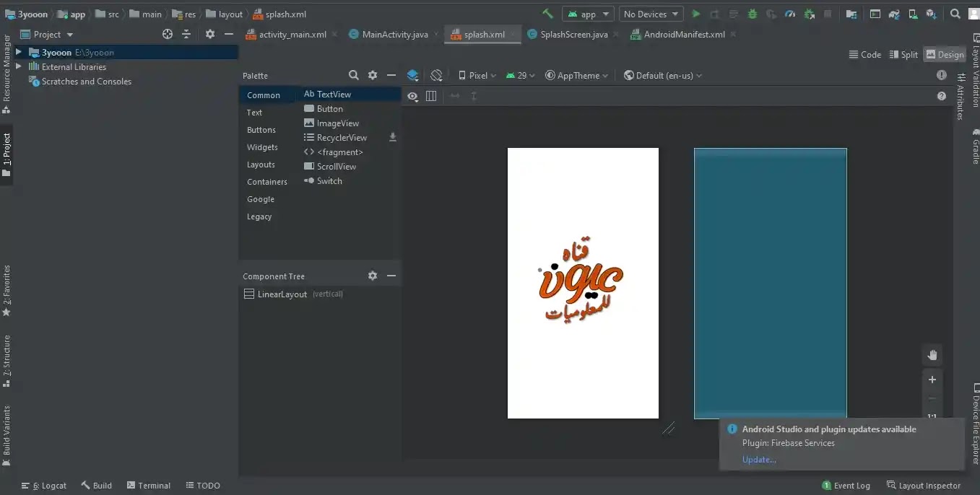Run the app with green play button
The image size is (980, 495).
coord(696,14)
